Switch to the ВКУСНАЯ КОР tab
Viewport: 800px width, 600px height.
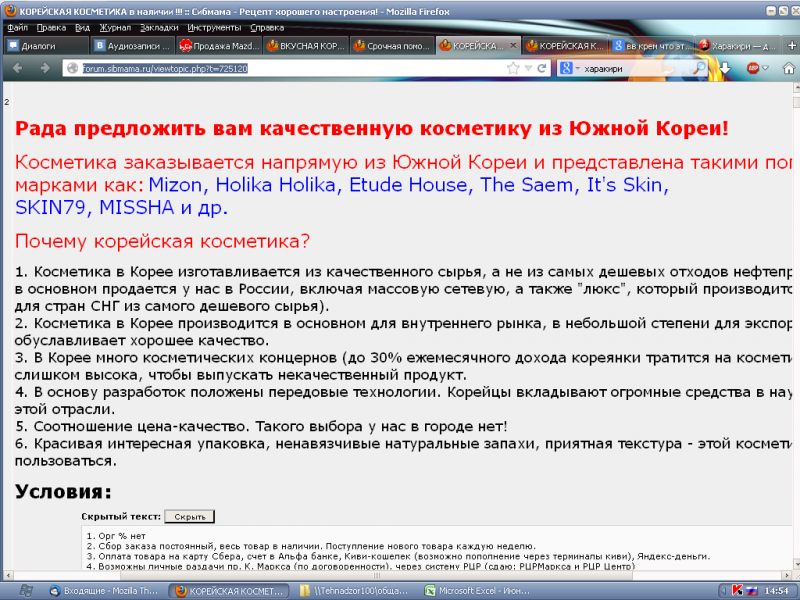[x=306, y=45]
